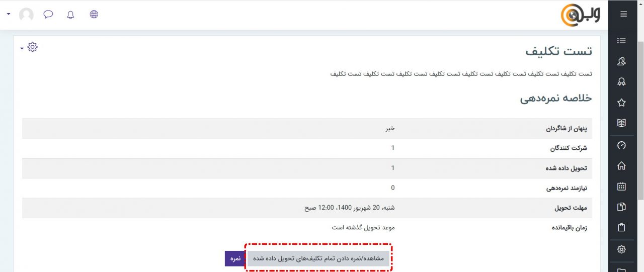Click the files (documents) icon in the sidebar
The width and height of the screenshot is (644, 272).
(621, 207)
